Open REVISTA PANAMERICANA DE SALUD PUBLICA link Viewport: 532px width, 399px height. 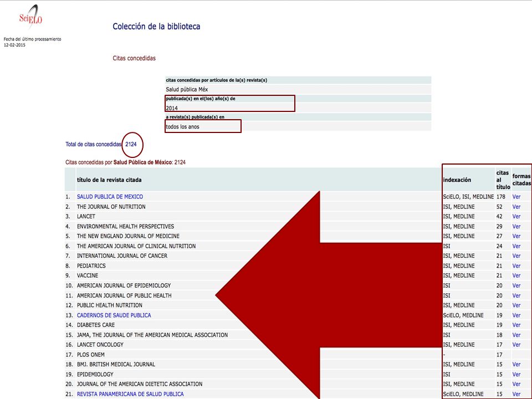click(130, 394)
